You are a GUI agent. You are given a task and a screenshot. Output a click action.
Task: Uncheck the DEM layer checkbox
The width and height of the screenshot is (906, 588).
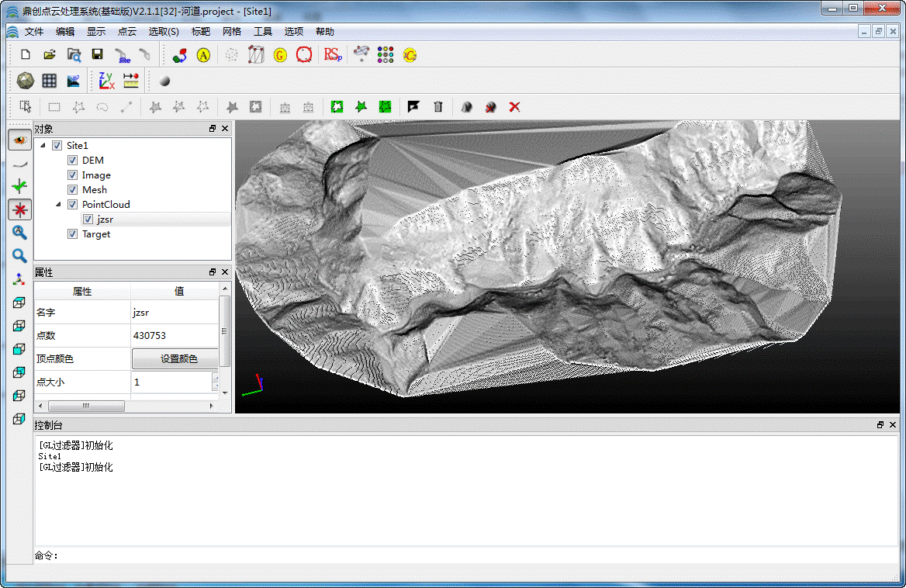(72, 161)
